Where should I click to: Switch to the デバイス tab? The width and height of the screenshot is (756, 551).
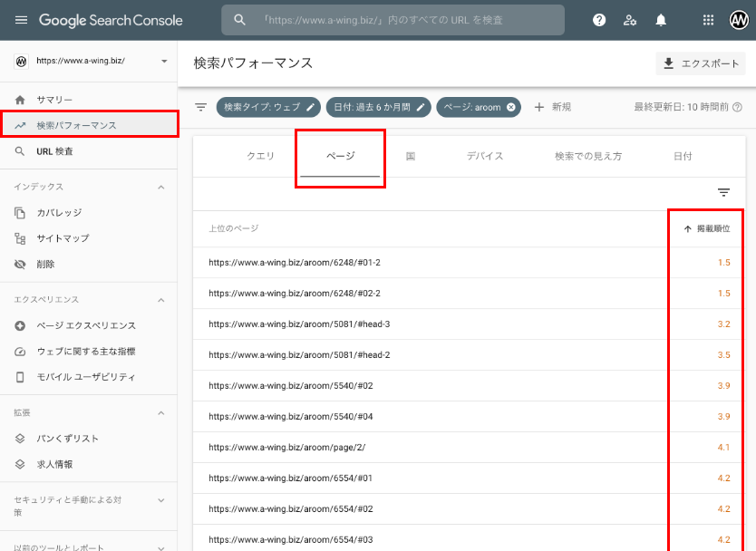[x=485, y=156]
